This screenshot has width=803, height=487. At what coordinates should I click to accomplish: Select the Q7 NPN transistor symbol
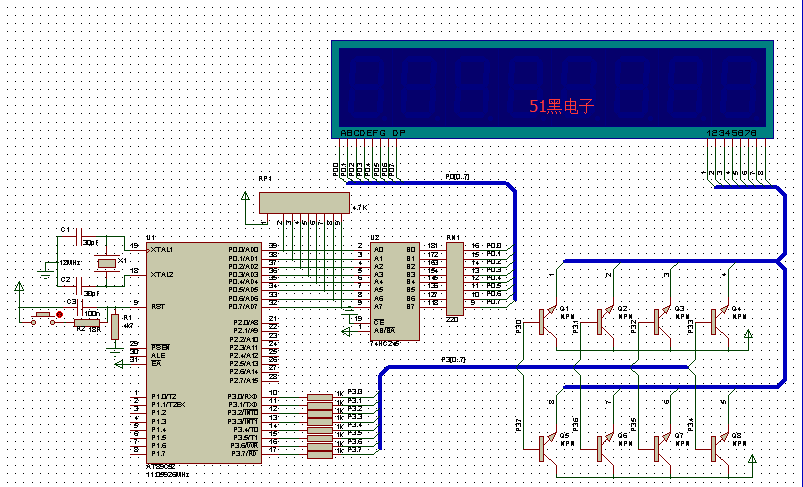(x=662, y=448)
